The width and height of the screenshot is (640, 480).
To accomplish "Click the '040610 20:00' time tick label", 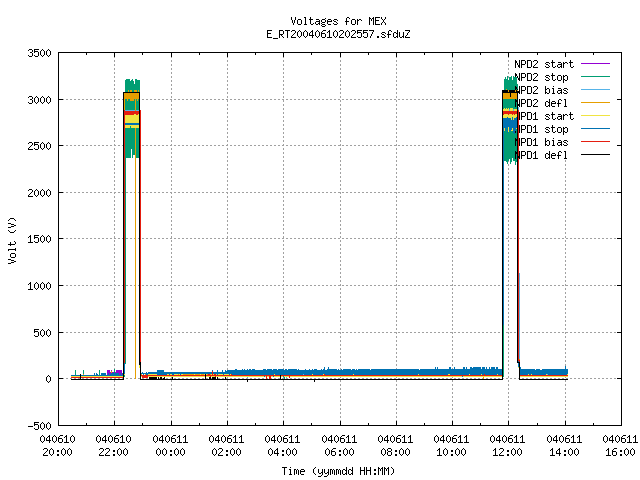I will pos(57,446).
